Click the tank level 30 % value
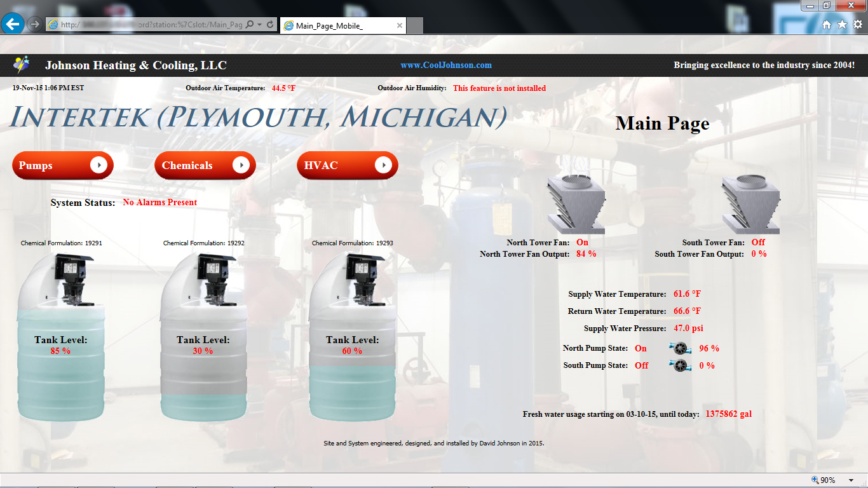868x488 pixels. (203, 351)
